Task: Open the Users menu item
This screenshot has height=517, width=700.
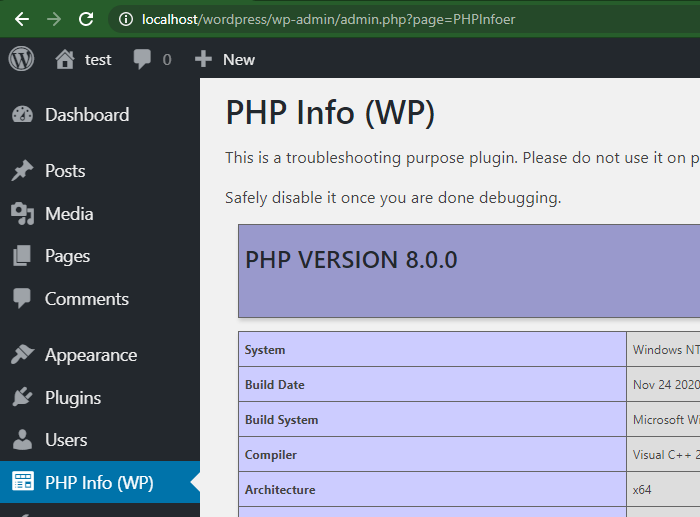Action: tap(66, 440)
